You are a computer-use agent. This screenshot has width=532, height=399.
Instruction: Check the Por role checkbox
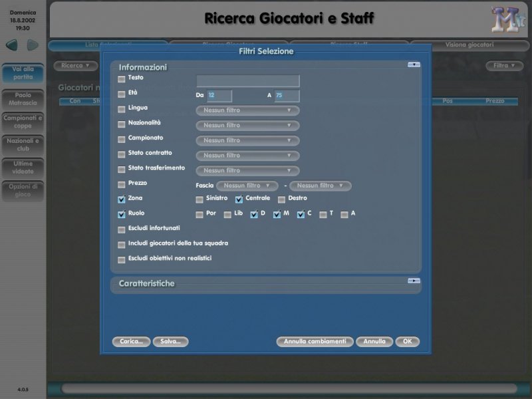[x=199, y=215]
